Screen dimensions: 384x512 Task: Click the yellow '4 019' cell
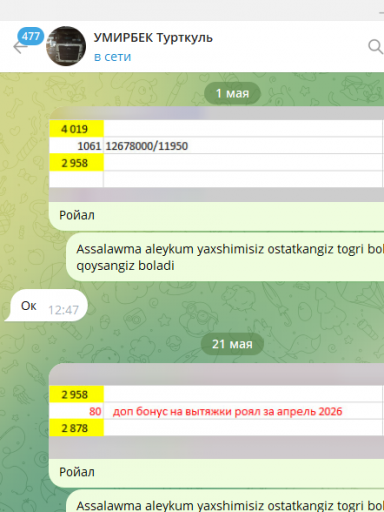pos(76,129)
